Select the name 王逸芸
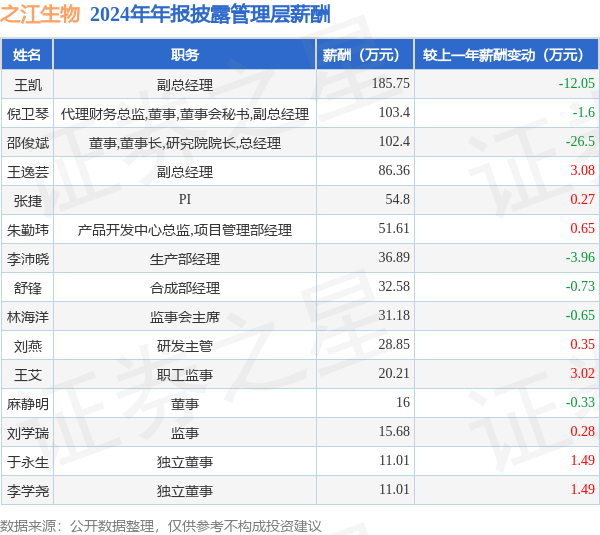Screen dimensions: 600x535 [28, 172]
